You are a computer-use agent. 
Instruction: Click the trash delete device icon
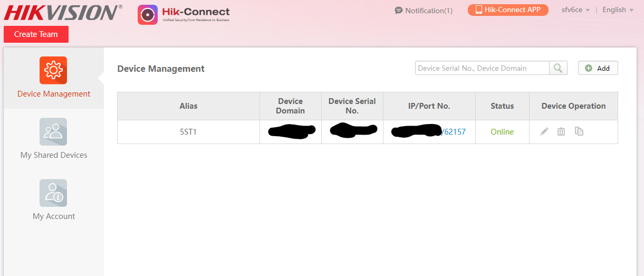click(561, 131)
